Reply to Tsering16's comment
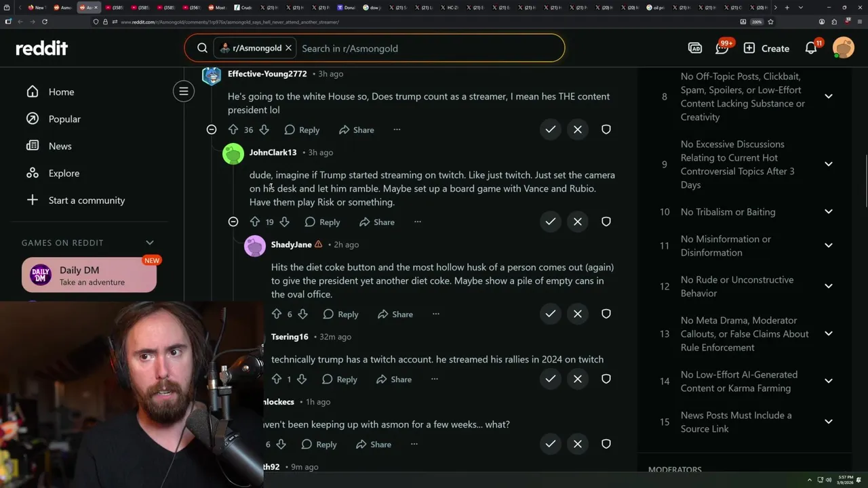The image size is (868, 488). 340,379
